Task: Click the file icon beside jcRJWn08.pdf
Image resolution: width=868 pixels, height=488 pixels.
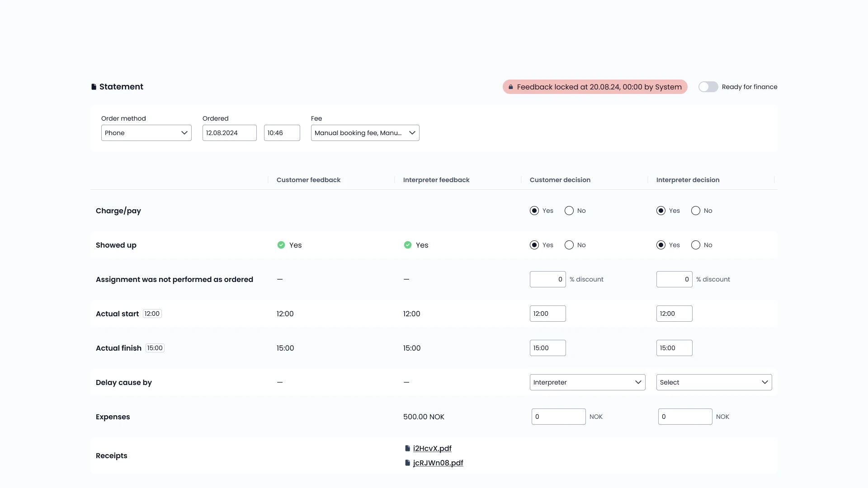Action: tap(407, 463)
